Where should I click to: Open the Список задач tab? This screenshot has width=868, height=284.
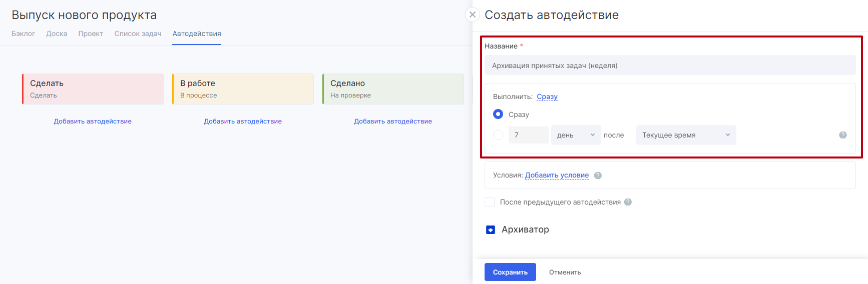point(138,33)
